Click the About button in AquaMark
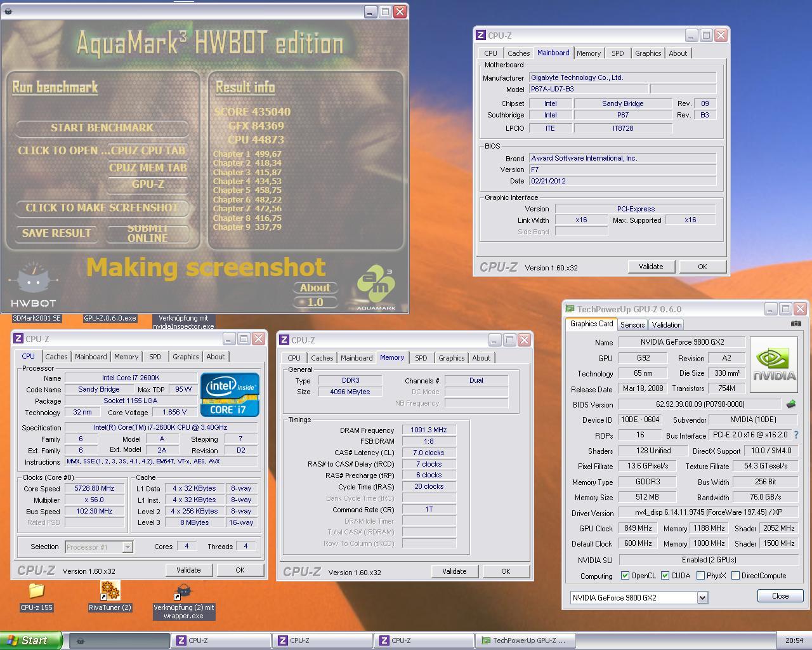 (315, 288)
